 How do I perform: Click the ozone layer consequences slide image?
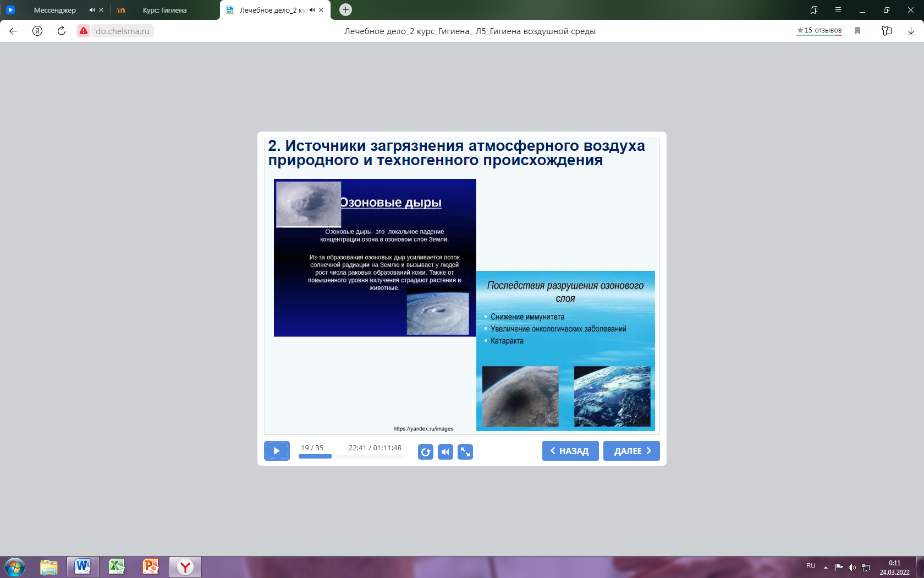click(565, 351)
